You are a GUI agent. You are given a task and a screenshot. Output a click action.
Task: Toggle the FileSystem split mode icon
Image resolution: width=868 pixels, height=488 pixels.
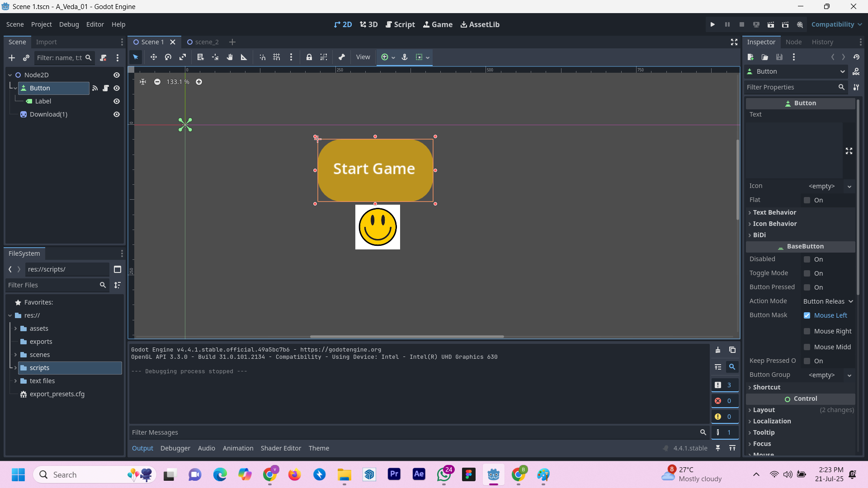pyautogui.click(x=118, y=269)
